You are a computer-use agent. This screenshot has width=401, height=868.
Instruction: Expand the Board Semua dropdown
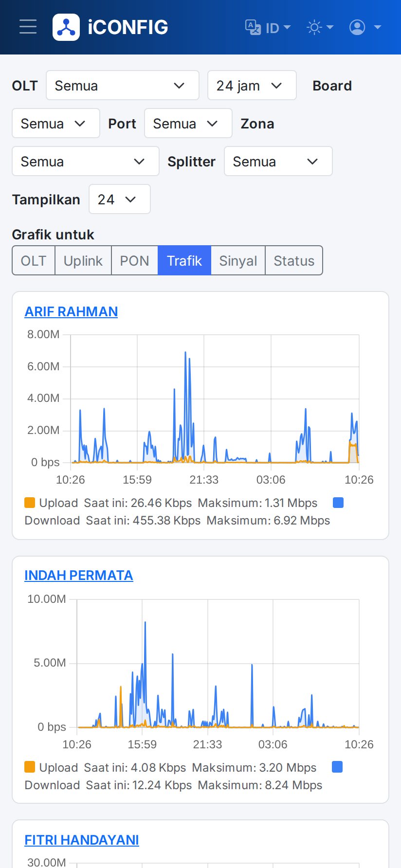pos(56,123)
